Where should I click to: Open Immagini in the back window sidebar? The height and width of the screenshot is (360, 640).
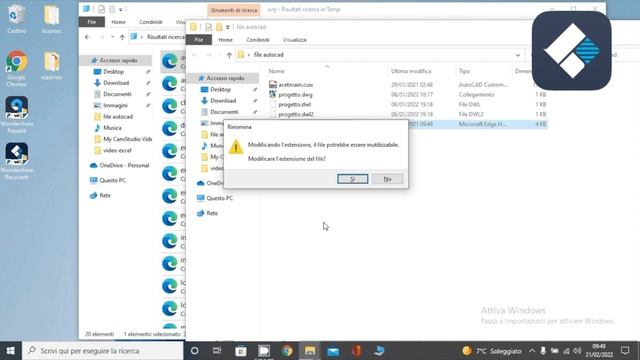click(x=115, y=105)
